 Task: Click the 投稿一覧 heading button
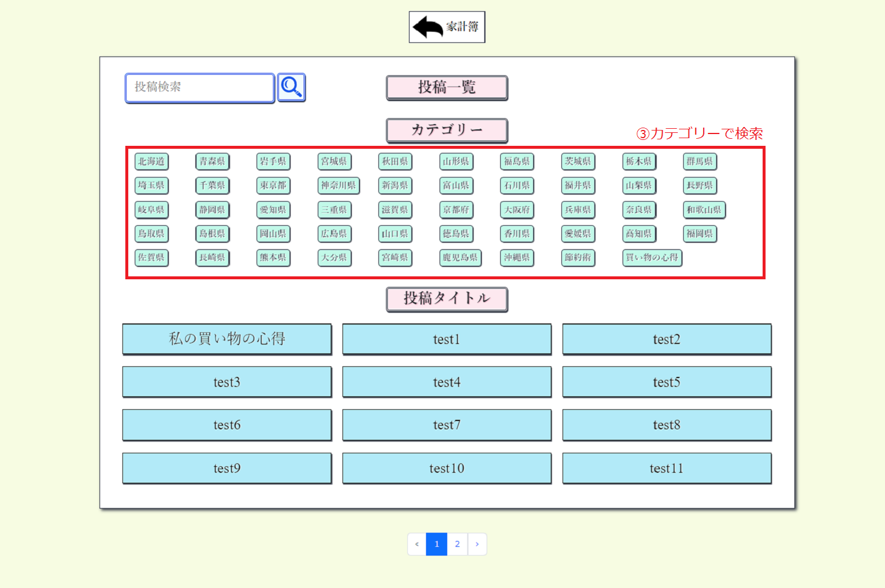(x=447, y=88)
